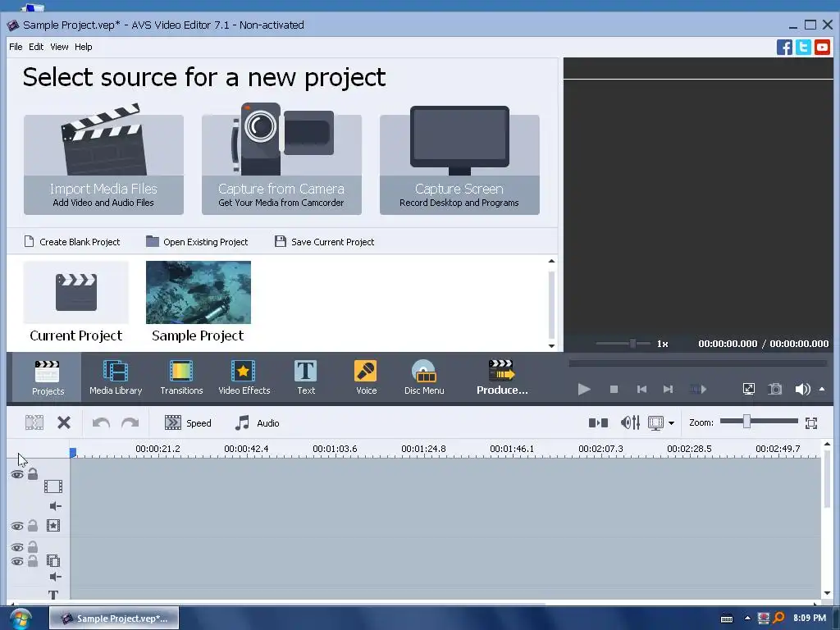Viewport: 840px width, 630px height.
Task: Click the video overlay track icon
Action: coord(53,561)
